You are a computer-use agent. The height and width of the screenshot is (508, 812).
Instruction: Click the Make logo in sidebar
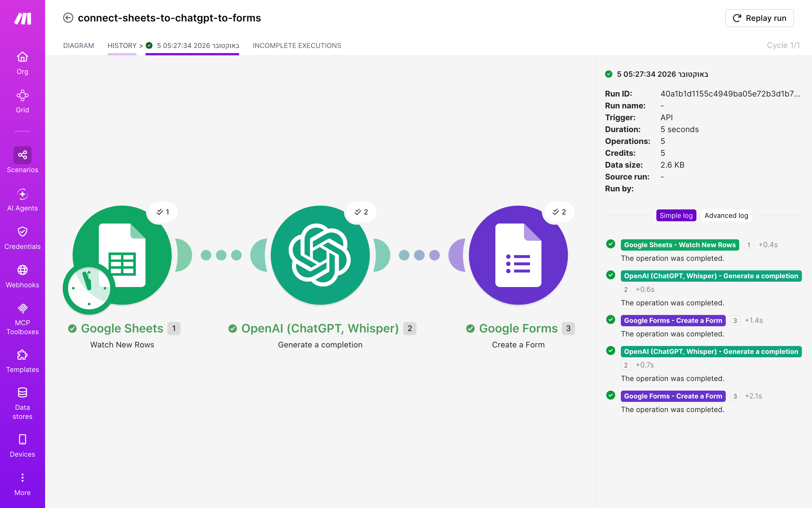[x=23, y=18]
